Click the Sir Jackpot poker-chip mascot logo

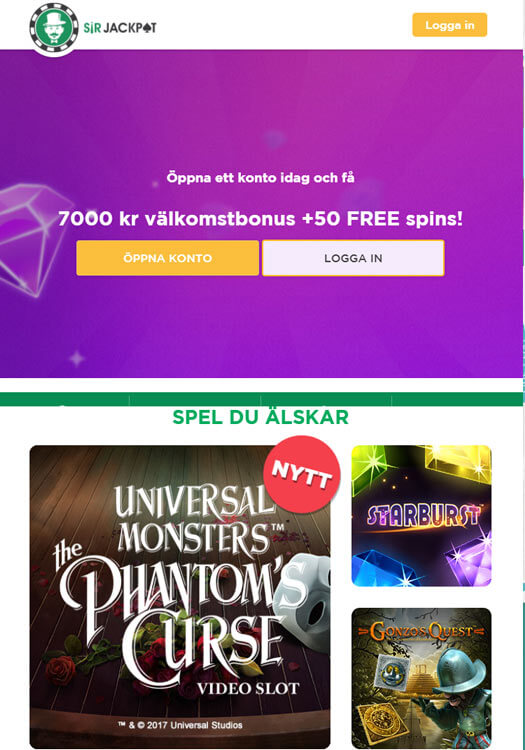coord(54,27)
